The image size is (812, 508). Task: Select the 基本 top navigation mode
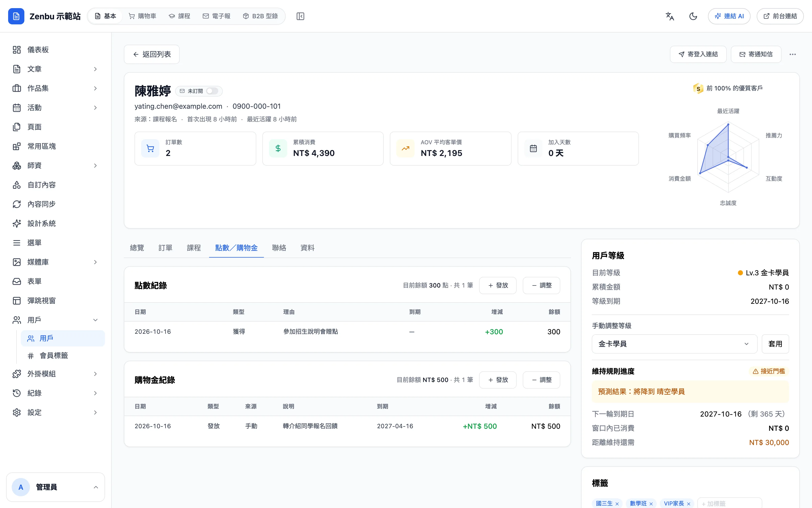(x=105, y=16)
